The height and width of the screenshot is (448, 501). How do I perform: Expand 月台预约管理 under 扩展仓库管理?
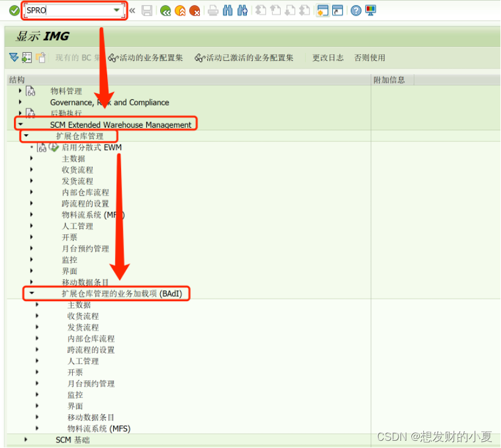(x=32, y=248)
